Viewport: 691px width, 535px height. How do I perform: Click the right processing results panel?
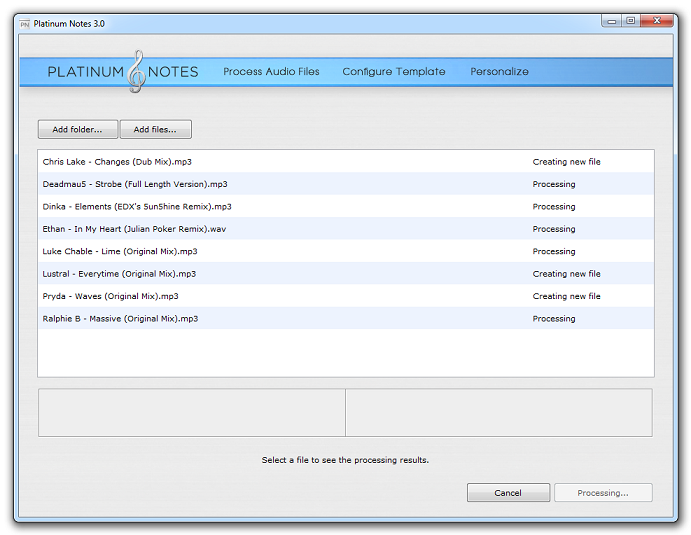click(498, 413)
